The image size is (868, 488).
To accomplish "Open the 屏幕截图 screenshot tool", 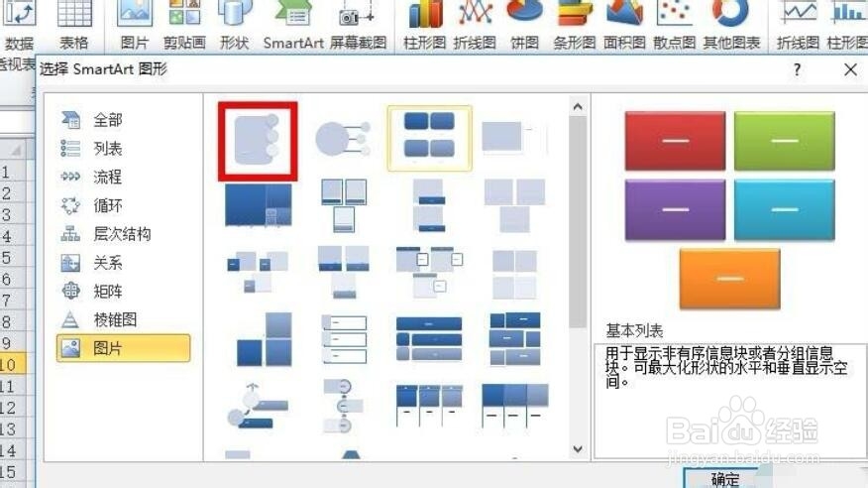I will click(x=358, y=25).
